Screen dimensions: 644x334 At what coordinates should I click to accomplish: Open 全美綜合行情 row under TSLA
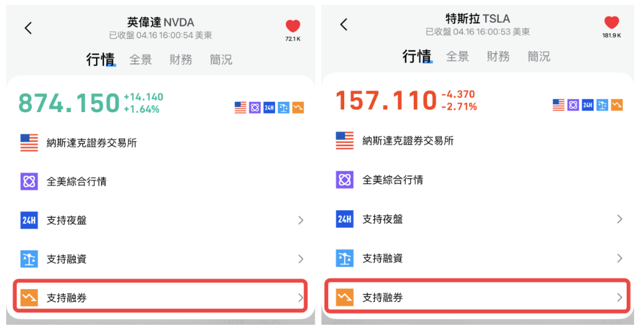pos(478,180)
